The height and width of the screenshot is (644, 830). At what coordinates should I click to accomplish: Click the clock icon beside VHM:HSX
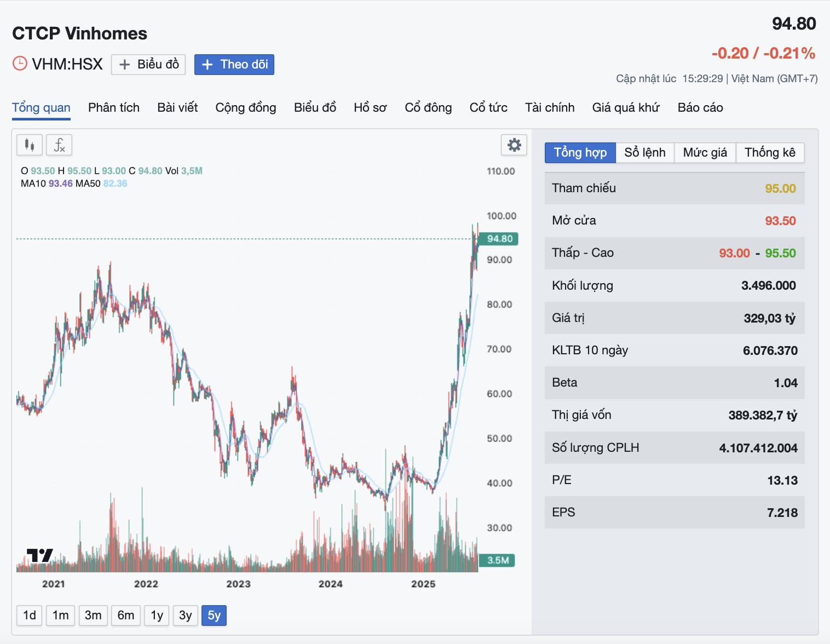tap(20, 64)
